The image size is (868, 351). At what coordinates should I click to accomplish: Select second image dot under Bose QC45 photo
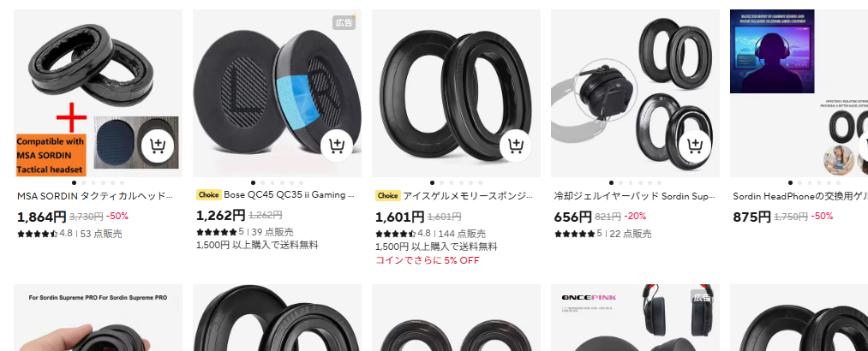pos(263,182)
